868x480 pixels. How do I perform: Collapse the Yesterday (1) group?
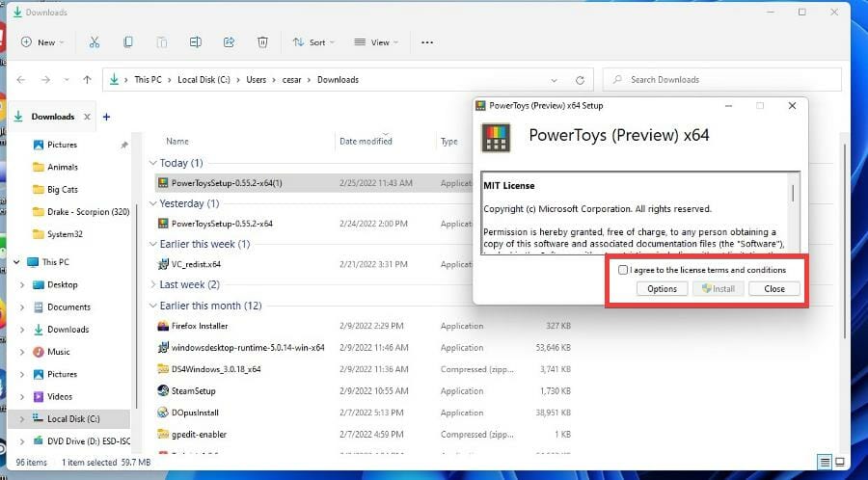coord(153,203)
